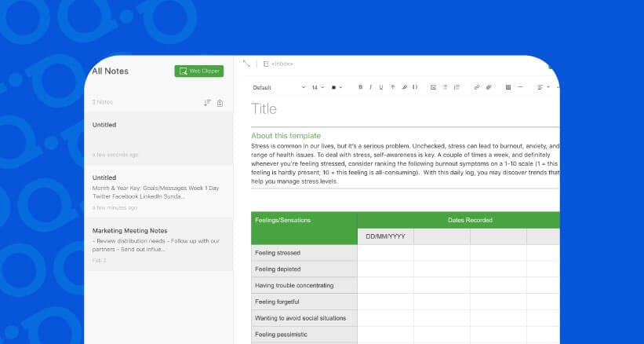The image size is (644, 344).
Task: Expand the note with the diagonal arrows icon
Action: [246, 63]
